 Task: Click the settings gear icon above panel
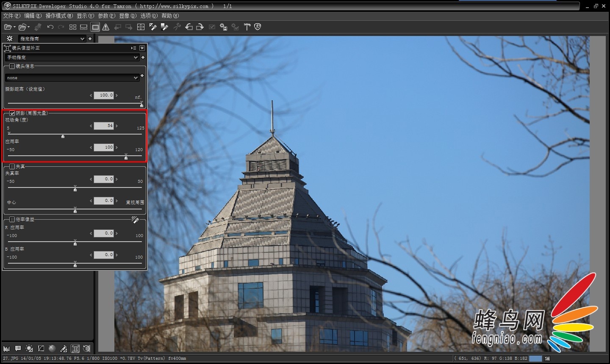(10, 39)
